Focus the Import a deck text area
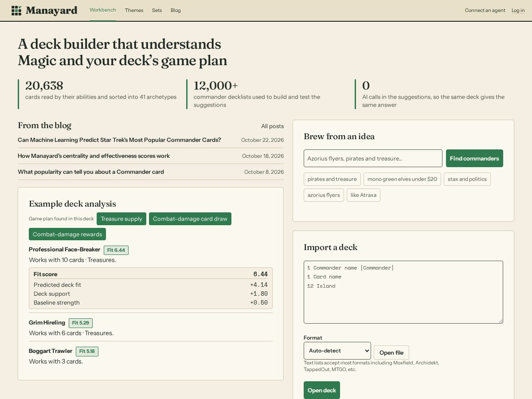 click(403, 292)
